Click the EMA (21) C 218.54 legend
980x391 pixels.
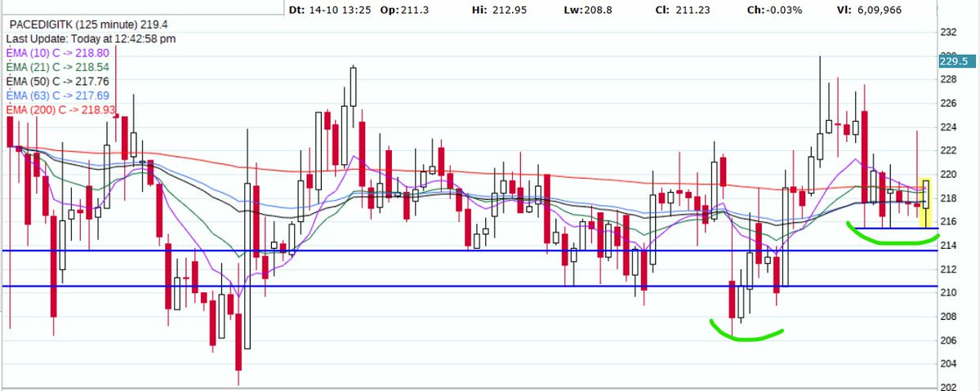58,66
